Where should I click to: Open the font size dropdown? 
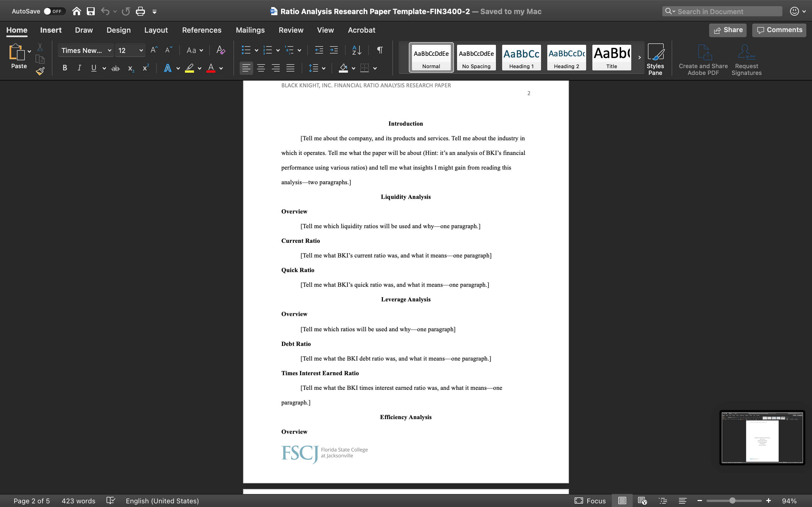pos(141,50)
